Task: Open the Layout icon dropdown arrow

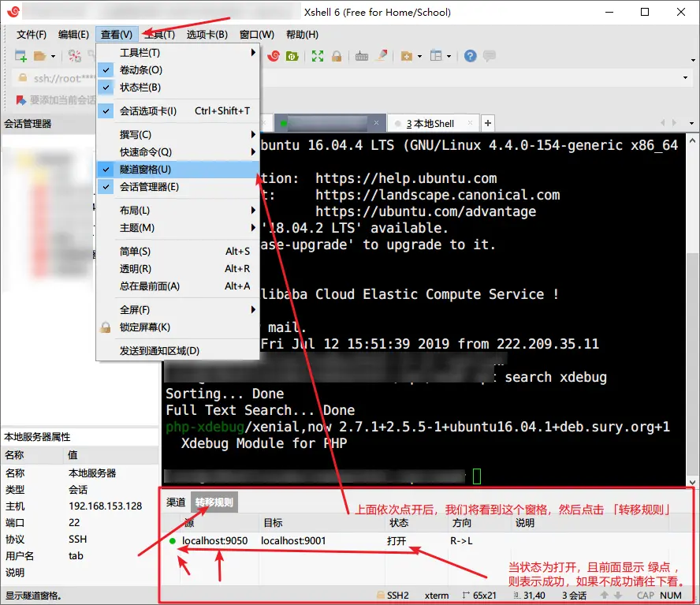Action: [x=449, y=56]
